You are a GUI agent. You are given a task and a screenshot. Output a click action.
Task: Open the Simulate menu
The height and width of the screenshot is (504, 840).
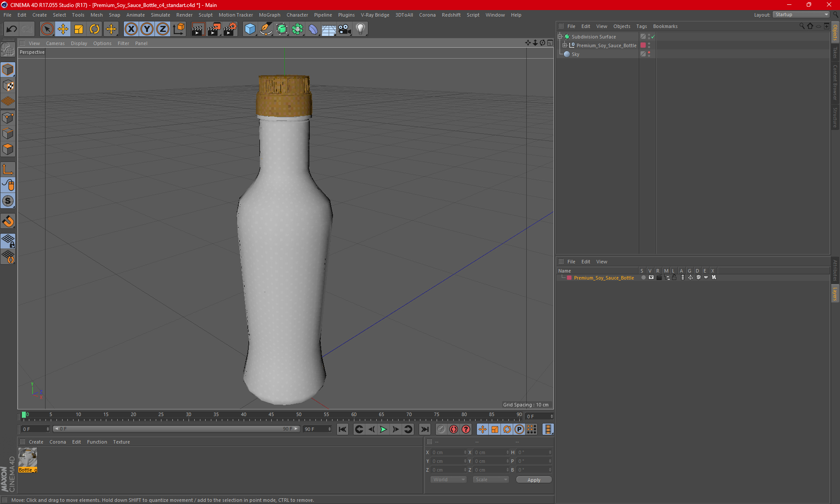point(161,15)
